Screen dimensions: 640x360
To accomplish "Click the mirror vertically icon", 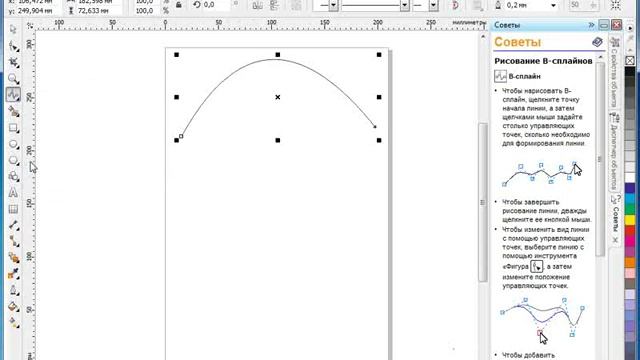I will click(x=274, y=5).
